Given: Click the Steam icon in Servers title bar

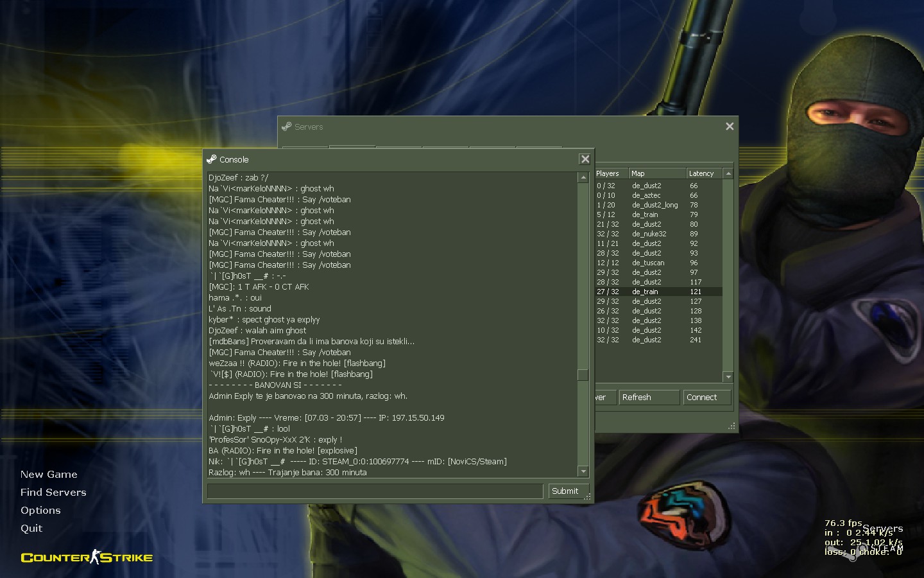Looking at the screenshot, I should 286,127.
